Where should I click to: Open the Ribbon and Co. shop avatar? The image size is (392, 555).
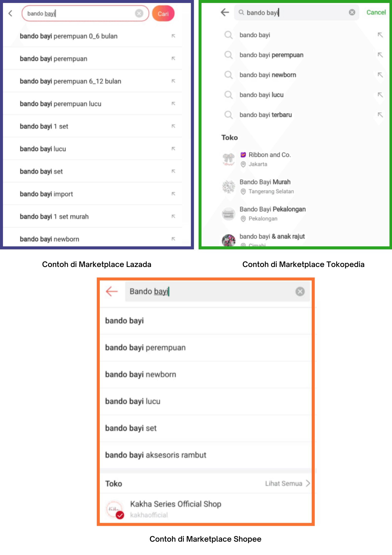[228, 159]
